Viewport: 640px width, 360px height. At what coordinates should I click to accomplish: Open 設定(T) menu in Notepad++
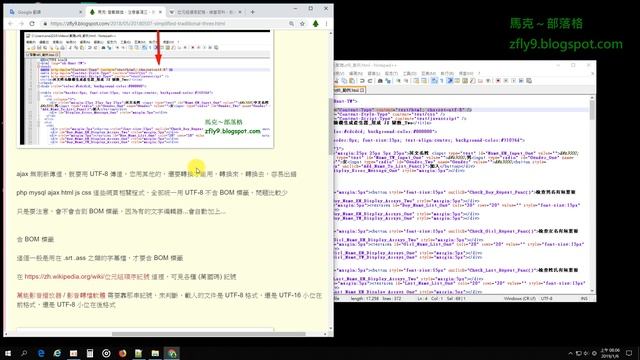(391, 73)
